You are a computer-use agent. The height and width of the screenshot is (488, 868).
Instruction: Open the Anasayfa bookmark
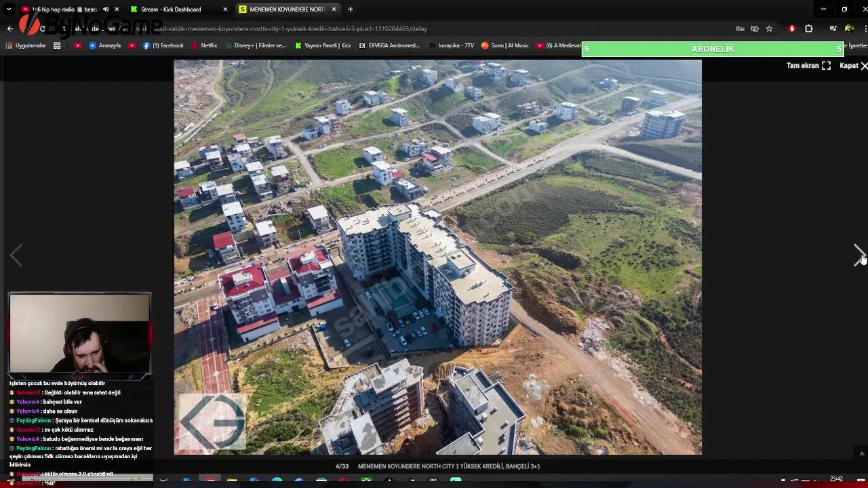105,45
